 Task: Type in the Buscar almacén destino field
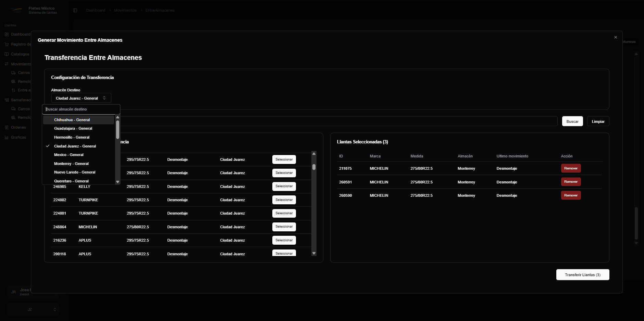tap(82, 109)
